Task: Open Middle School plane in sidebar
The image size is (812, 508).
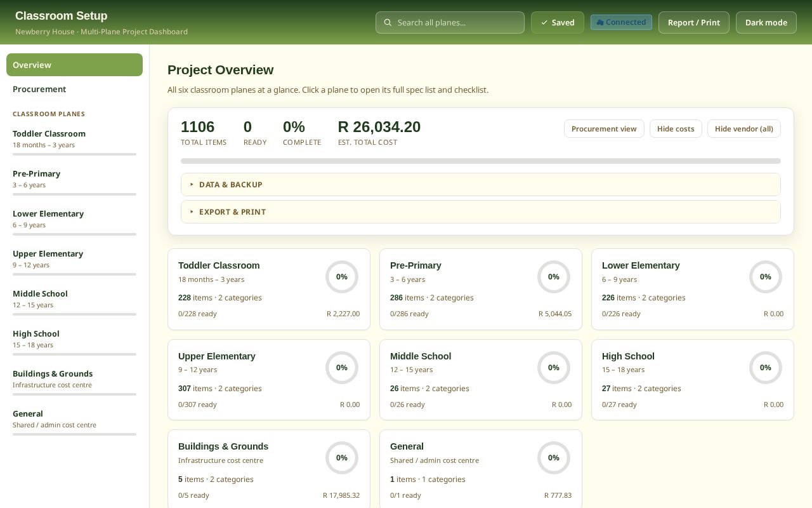Action: (x=74, y=302)
